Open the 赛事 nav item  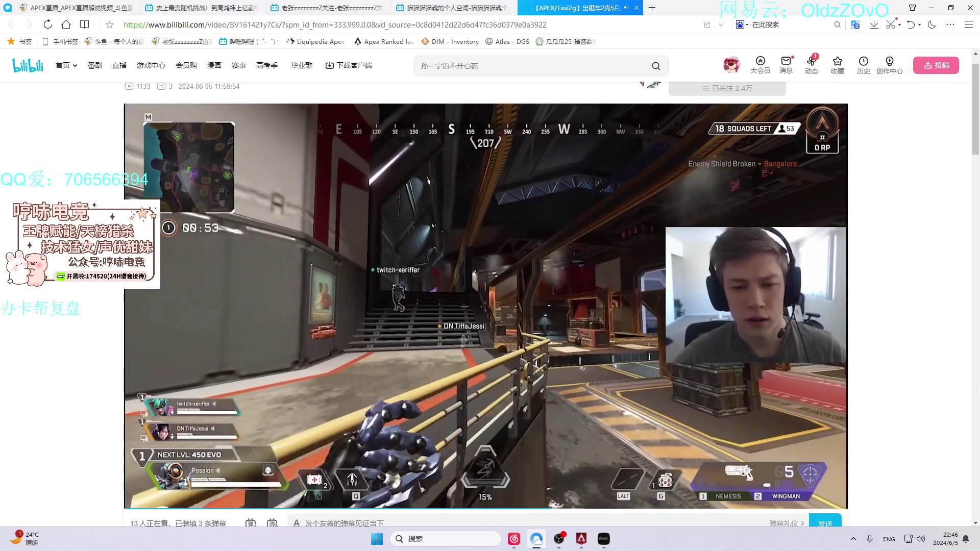(x=238, y=65)
